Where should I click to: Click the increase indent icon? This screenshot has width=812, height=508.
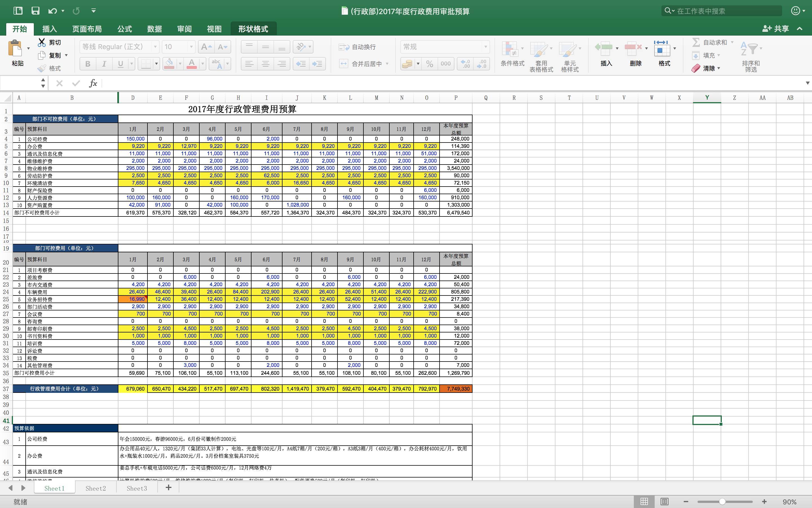pos(317,63)
